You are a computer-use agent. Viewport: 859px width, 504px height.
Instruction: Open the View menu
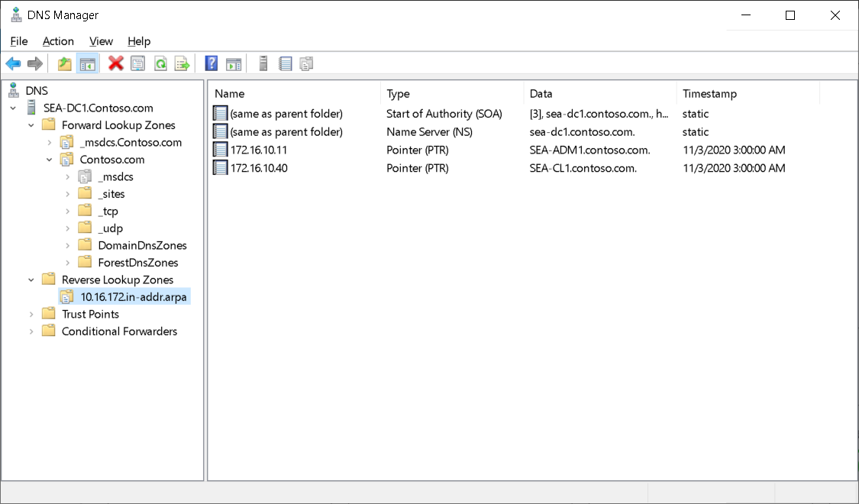pyautogui.click(x=101, y=41)
